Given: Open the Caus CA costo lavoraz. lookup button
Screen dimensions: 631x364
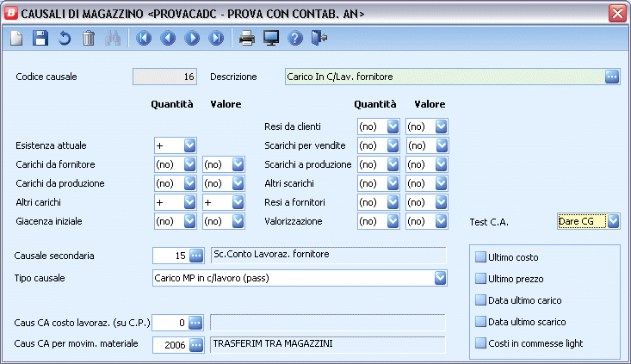Looking at the screenshot, I should (x=195, y=323).
